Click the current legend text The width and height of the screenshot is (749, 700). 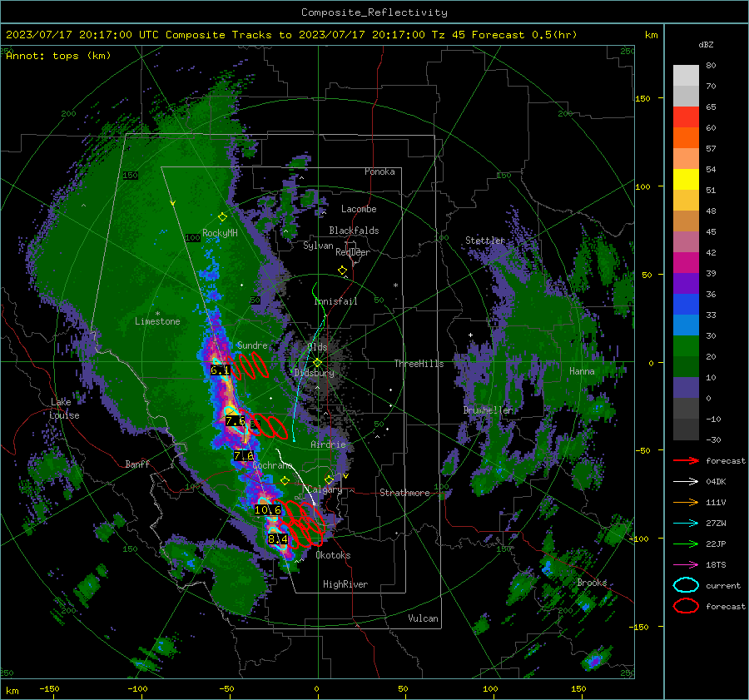723,585
